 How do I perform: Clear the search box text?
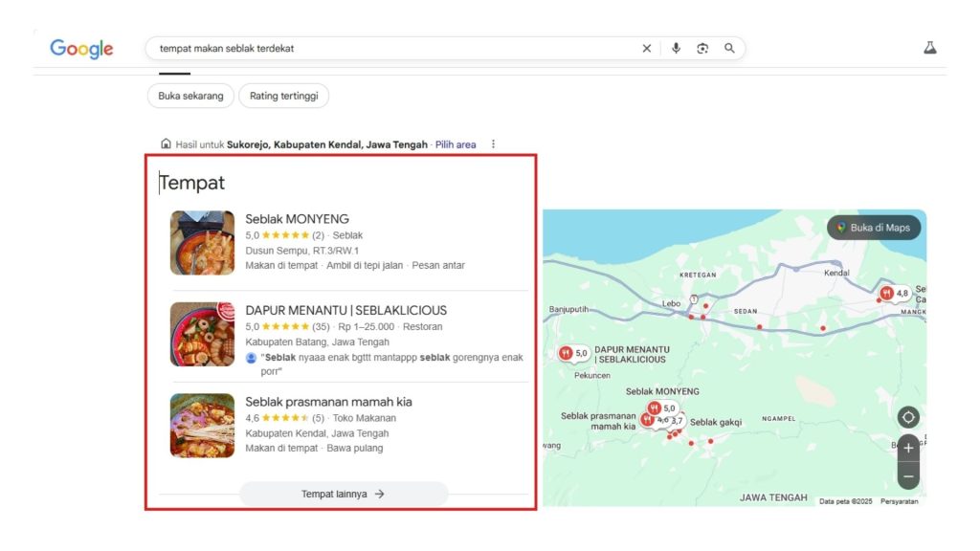point(646,49)
